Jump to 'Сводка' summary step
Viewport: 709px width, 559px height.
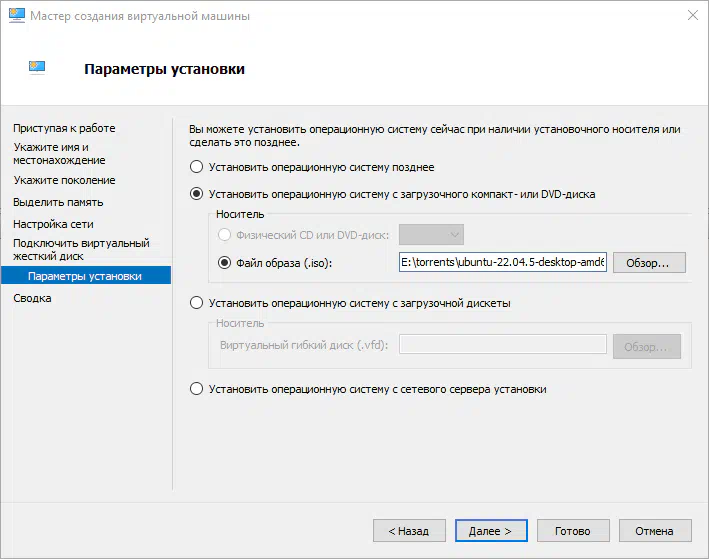click(x=32, y=298)
